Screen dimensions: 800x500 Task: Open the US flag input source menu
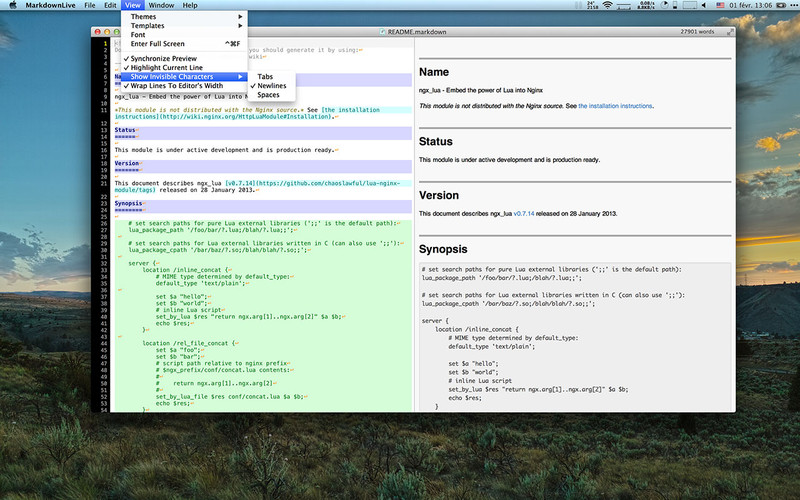pyautogui.click(x=720, y=5)
